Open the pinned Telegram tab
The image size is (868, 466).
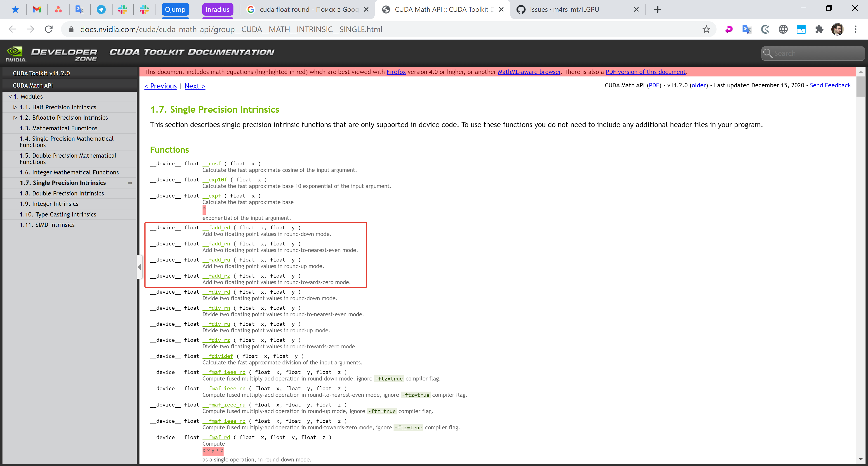(x=101, y=10)
